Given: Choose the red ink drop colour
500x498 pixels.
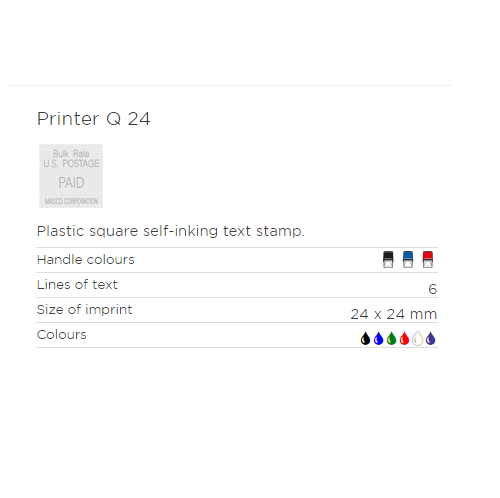Looking at the screenshot, I should [404, 338].
